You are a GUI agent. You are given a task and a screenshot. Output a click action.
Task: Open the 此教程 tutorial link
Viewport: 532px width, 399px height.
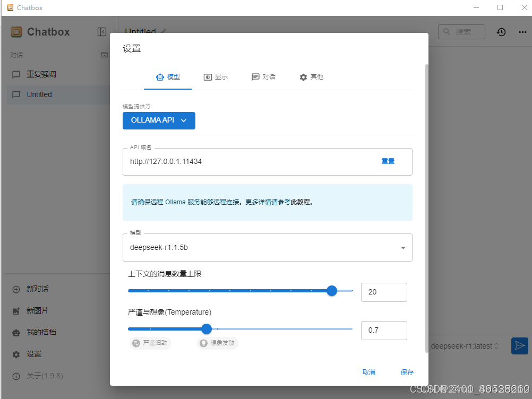tap(301, 202)
